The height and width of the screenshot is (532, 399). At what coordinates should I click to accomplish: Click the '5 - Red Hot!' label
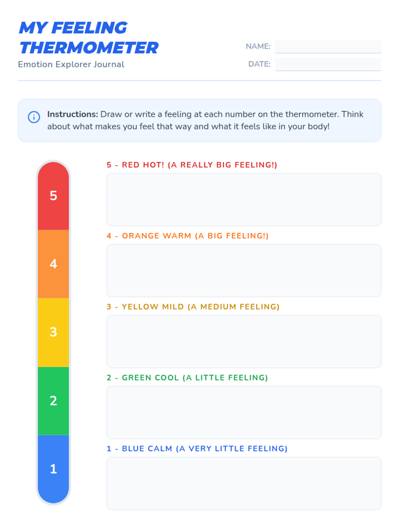pos(192,165)
